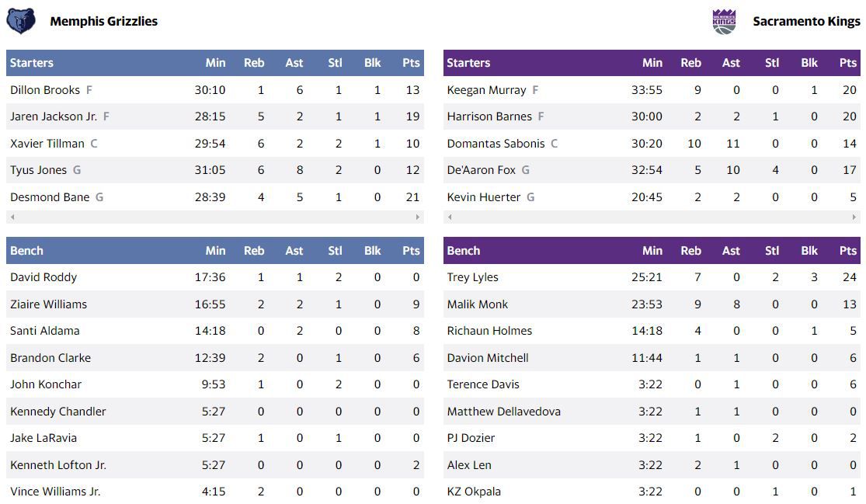Click left scroll arrow under Kings starters
Viewport: 866px width, 504px height.
point(450,217)
